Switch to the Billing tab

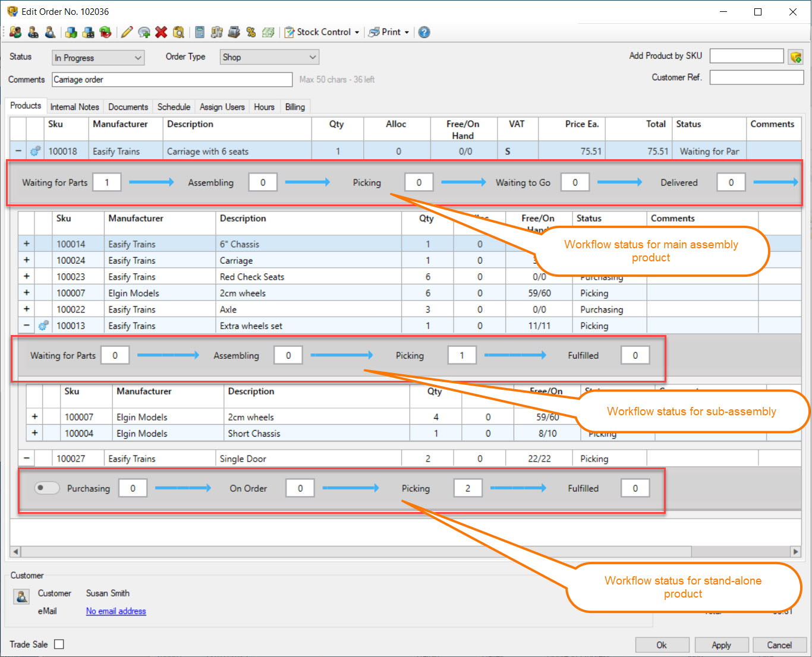point(295,106)
